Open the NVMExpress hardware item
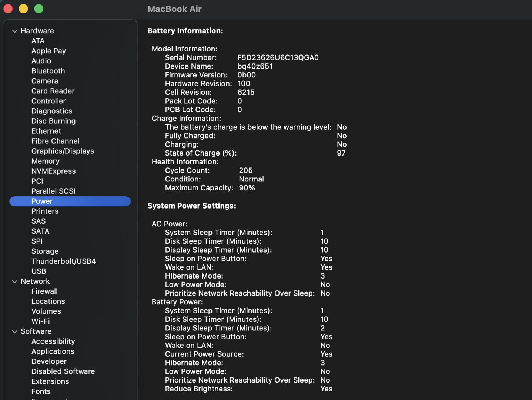The height and width of the screenshot is (400, 532). (53, 171)
